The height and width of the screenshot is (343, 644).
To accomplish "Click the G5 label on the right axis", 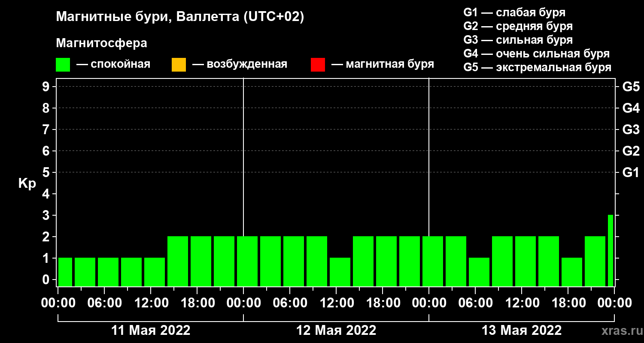I will point(631,87).
